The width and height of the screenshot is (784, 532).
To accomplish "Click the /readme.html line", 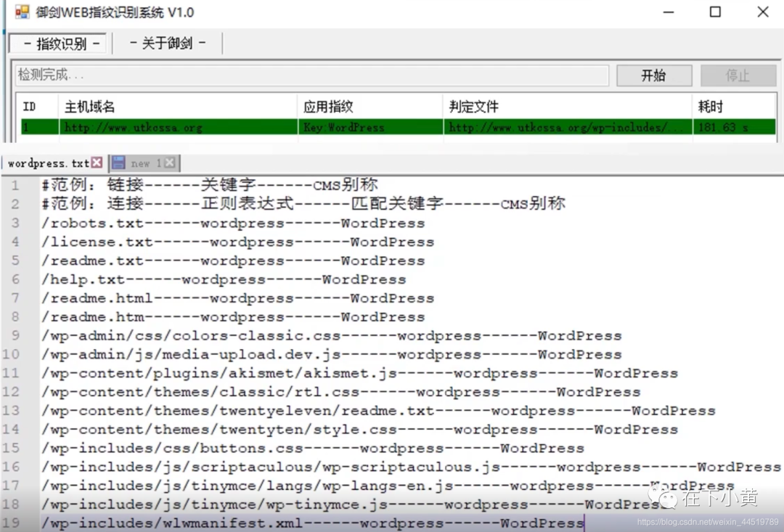I will point(237,298).
